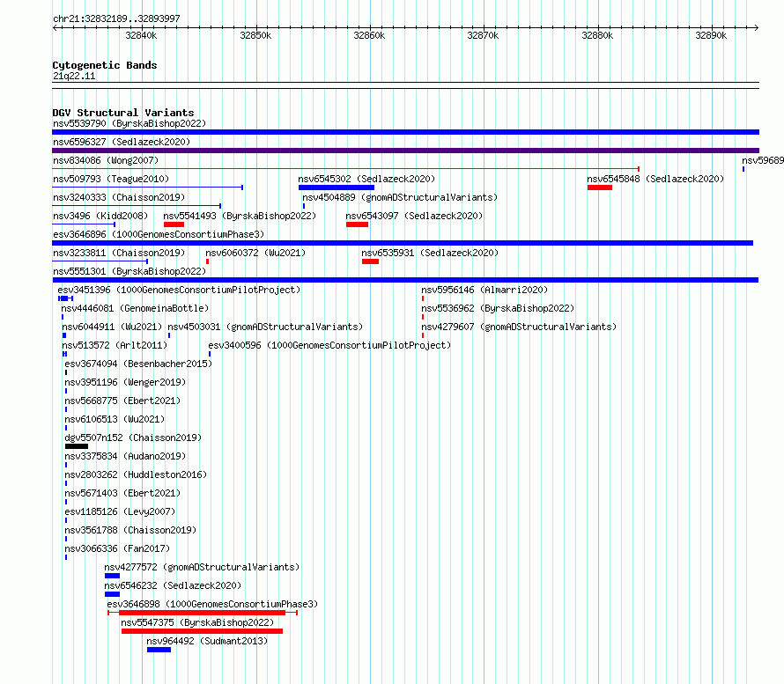Select nsv5547375 (ByrskaBishop2022) label
The image size is (784, 684).
pyautogui.click(x=197, y=622)
